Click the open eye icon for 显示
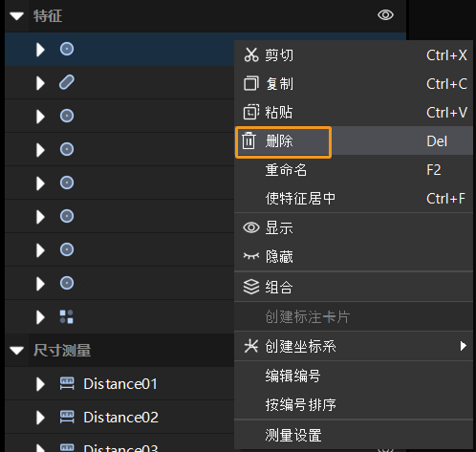 251,227
